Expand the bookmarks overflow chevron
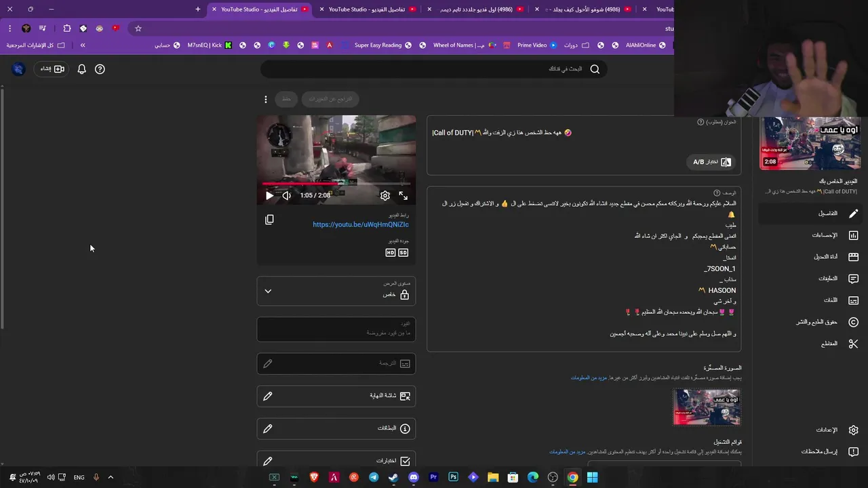 click(83, 45)
